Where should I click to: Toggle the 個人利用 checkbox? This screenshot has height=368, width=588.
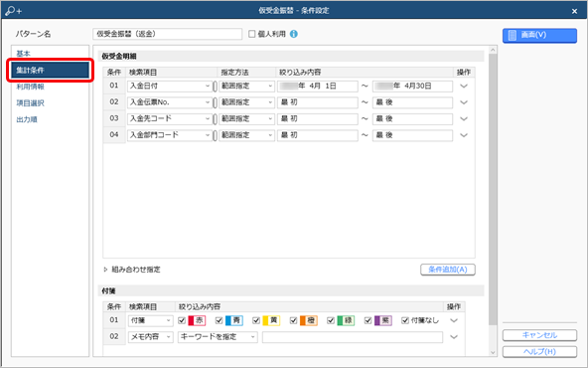[252, 34]
